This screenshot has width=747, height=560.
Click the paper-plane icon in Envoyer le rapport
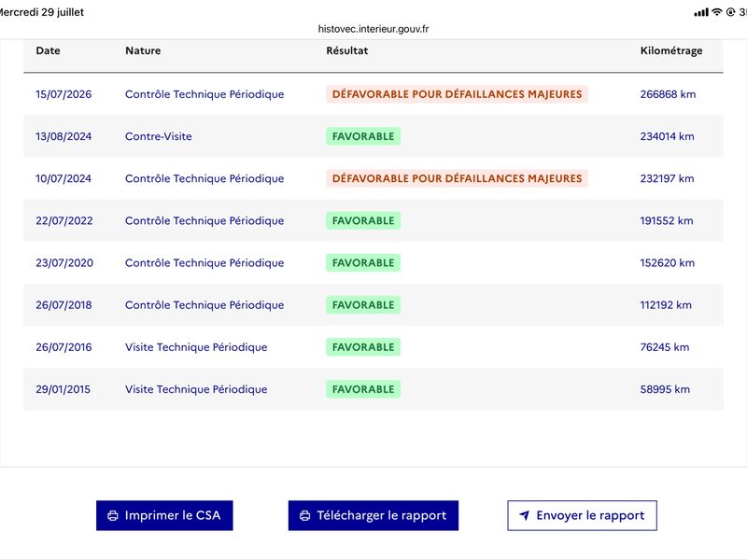click(524, 515)
